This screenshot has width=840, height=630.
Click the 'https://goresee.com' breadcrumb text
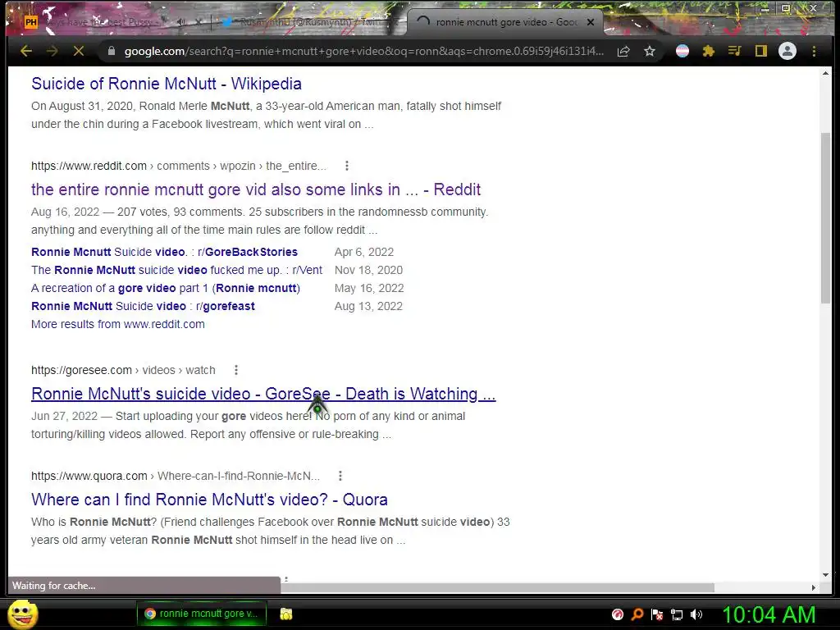pyautogui.click(x=81, y=370)
